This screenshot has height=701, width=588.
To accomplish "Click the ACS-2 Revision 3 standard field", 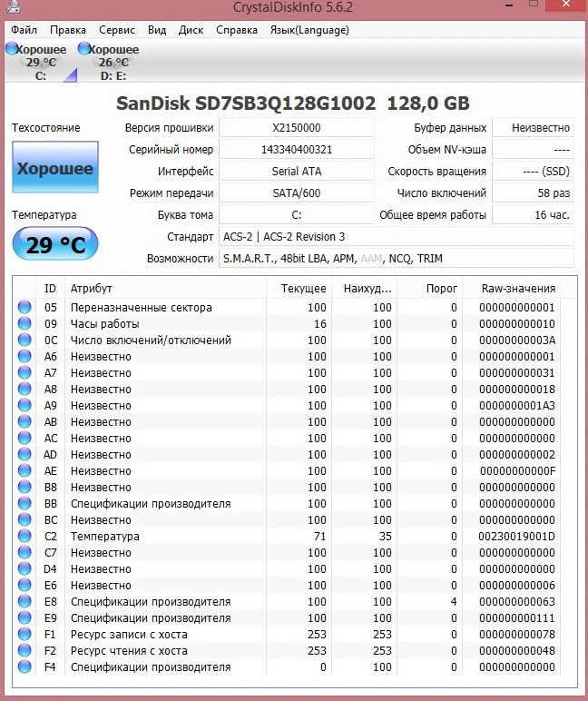I will click(396, 236).
